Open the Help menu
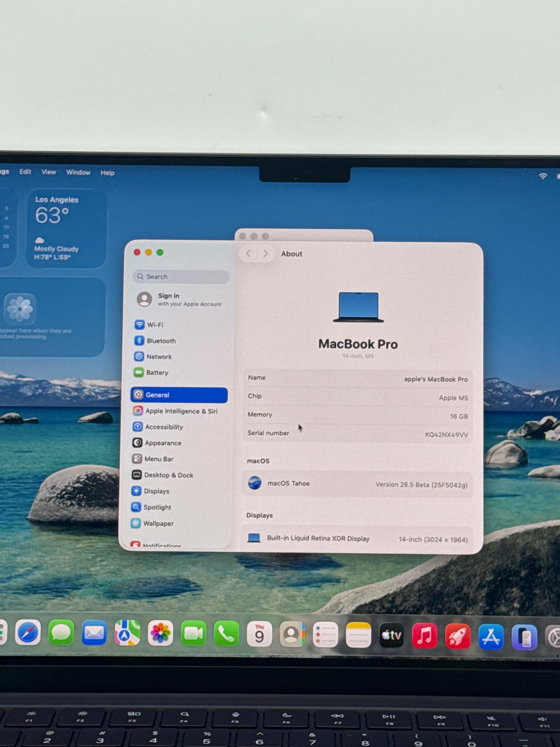 coord(107,173)
